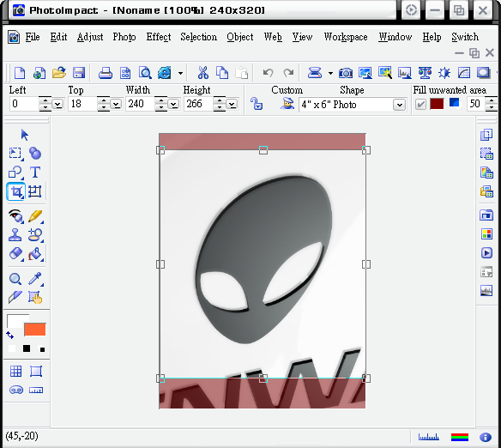Viewport: 501px width, 448px height.
Task: Choose the Zoom magnifier tool
Action: pyautogui.click(x=15, y=279)
